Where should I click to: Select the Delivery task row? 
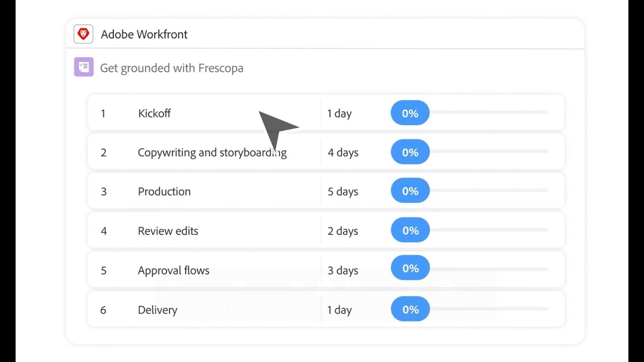pos(157,310)
